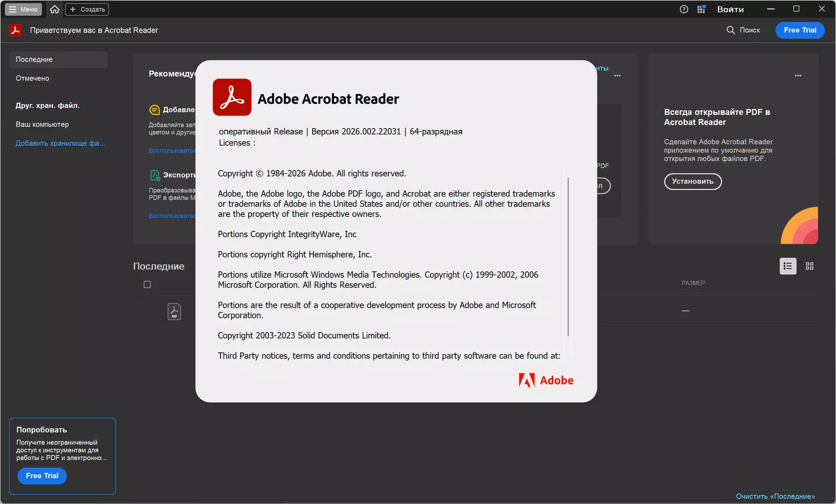Click the Создать button

(87, 9)
